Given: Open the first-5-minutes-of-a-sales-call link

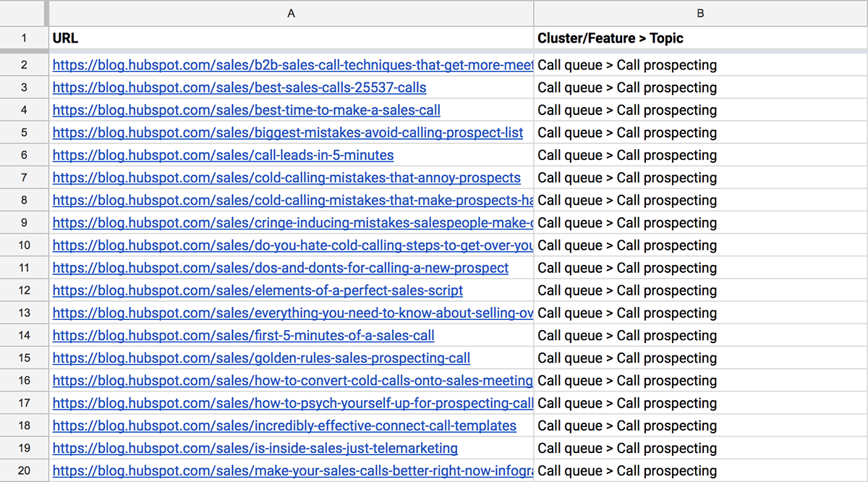Looking at the screenshot, I should [x=244, y=335].
